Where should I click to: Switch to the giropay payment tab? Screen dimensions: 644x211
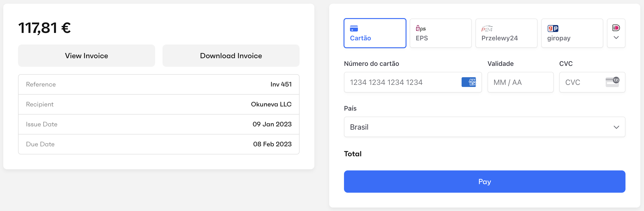point(572,33)
